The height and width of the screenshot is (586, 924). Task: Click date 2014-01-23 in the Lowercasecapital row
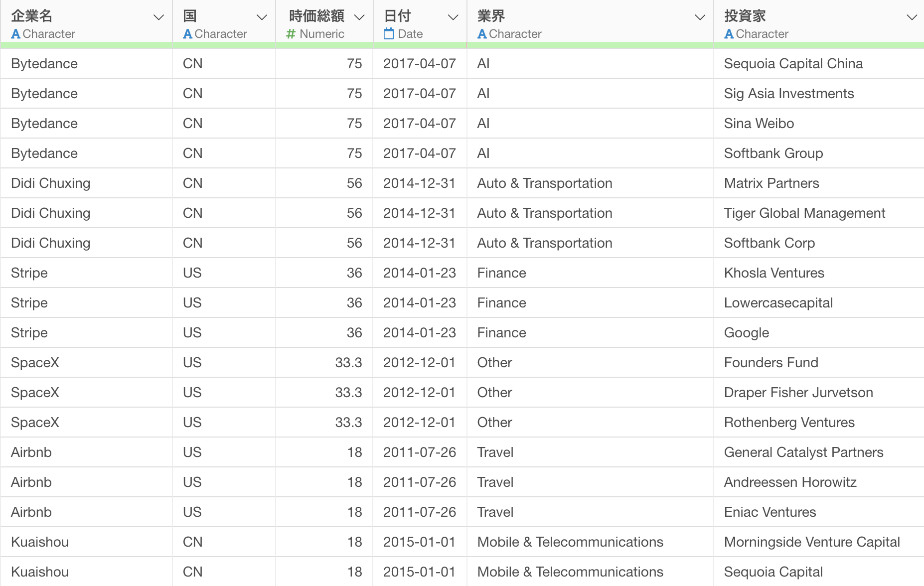[x=420, y=303]
